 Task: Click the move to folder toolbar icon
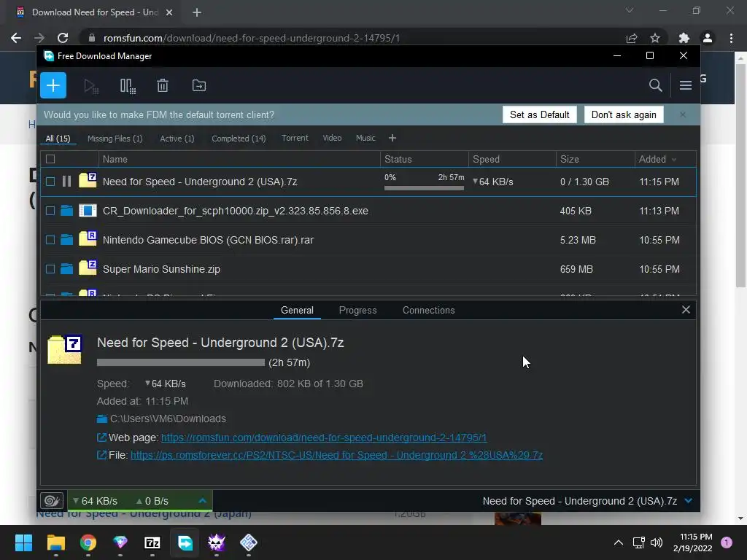pos(198,86)
